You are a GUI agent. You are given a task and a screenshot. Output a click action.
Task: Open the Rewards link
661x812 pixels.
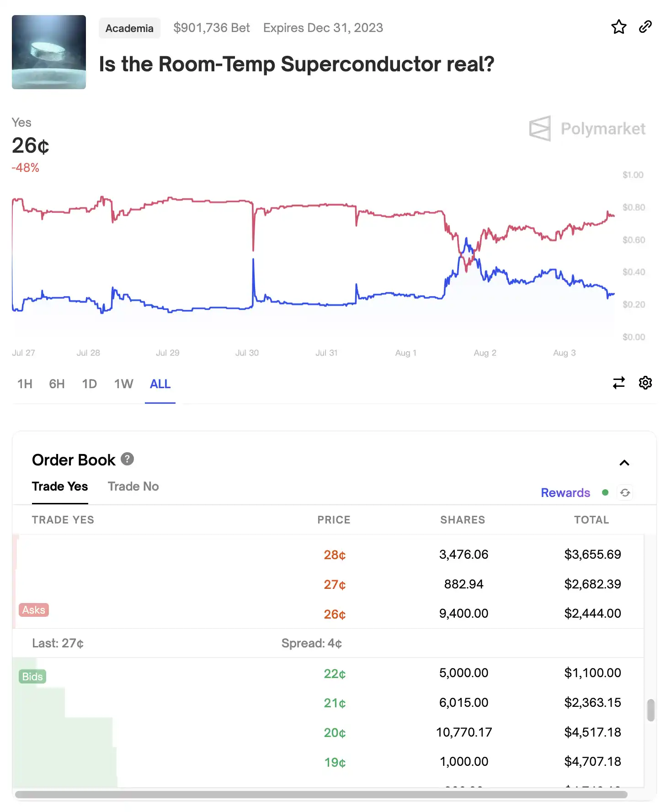pos(565,493)
